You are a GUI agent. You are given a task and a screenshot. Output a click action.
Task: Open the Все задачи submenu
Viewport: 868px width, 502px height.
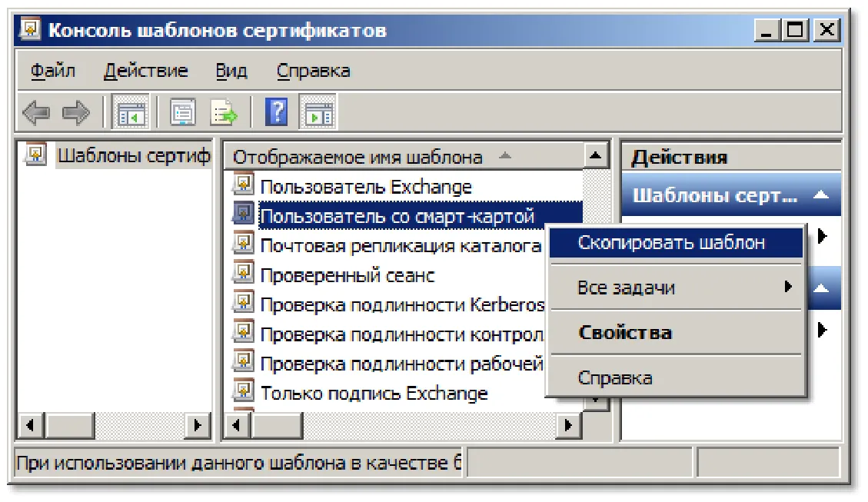point(676,288)
